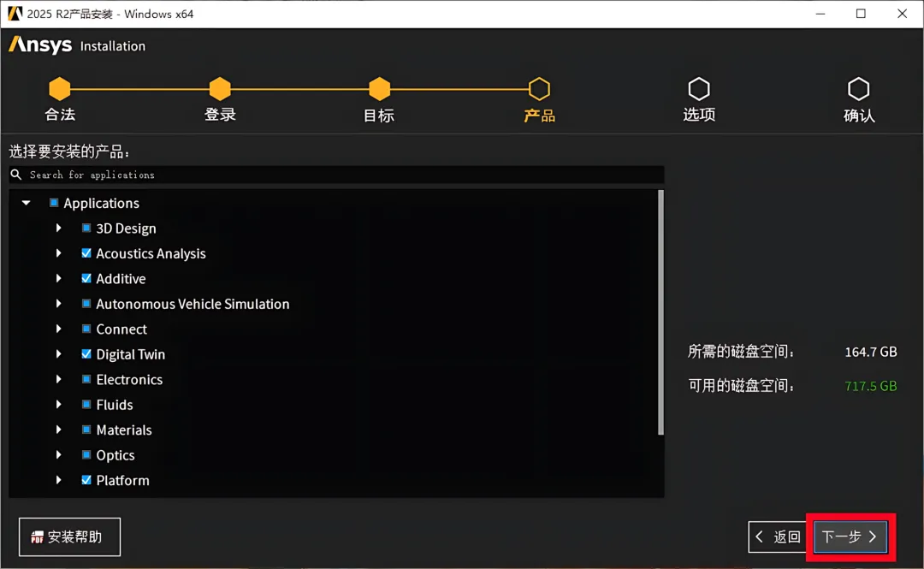Click the 产品 step hexagon icon
Image resolution: width=924 pixels, height=569 pixels.
point(539,89)
